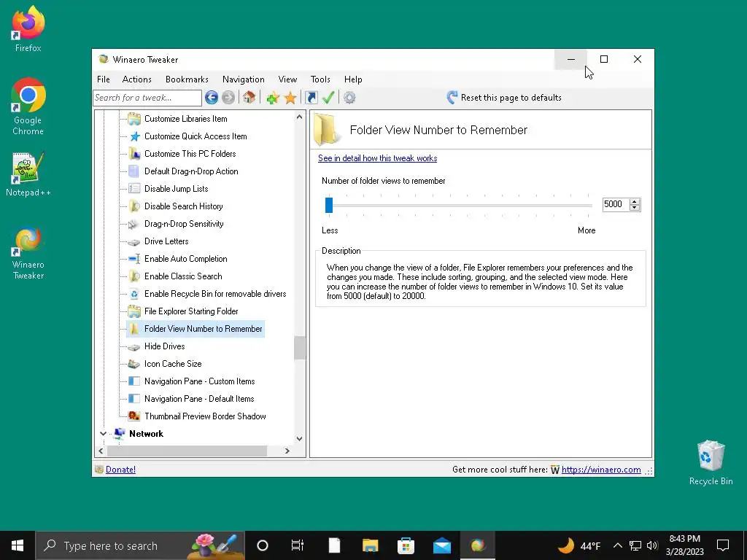Click the Network category icon

[119, 433]
